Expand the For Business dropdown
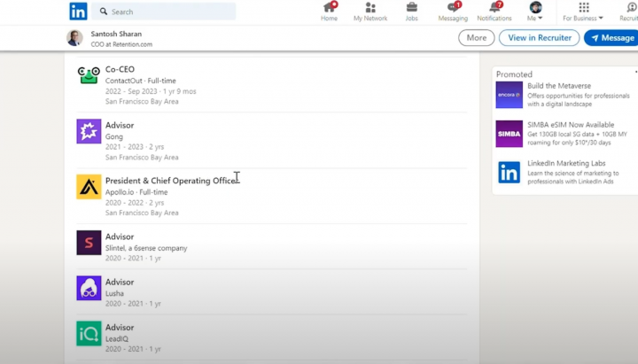The image size is (638, 364). pyautogui.click(x=583, y=12)
